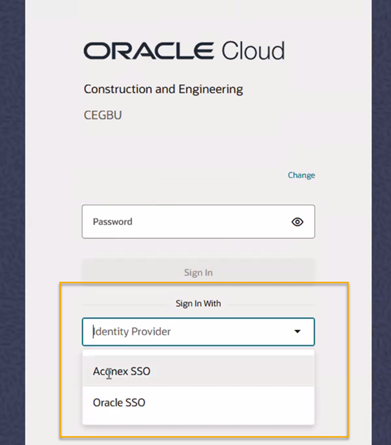
Task: Show password using the eye icon
Action: click(297, 222)
